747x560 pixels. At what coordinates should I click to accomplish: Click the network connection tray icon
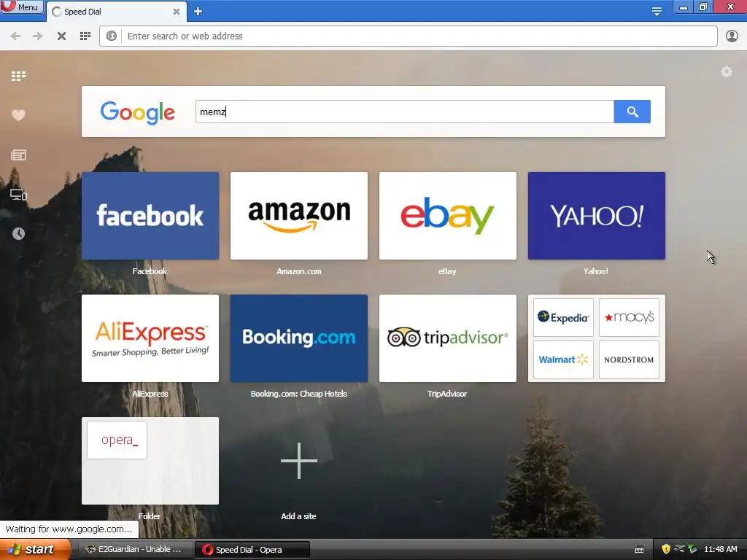coord(679,549)
